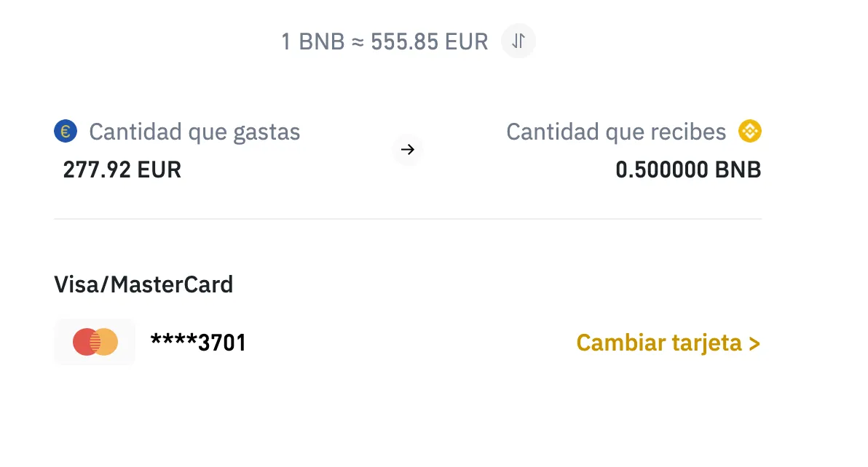The width and height of the screenshot is (868, 467).
Task: Click the approximately-equal sign in the rate
Action: 357,42
